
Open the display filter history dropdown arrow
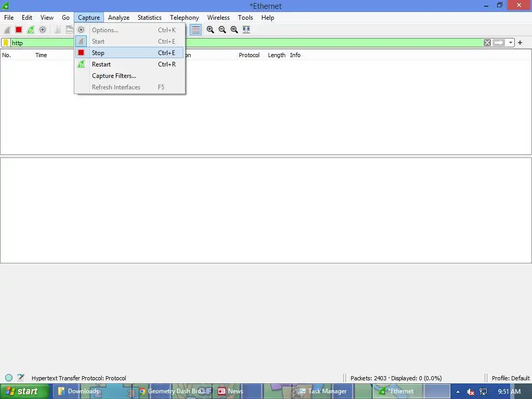510,43
